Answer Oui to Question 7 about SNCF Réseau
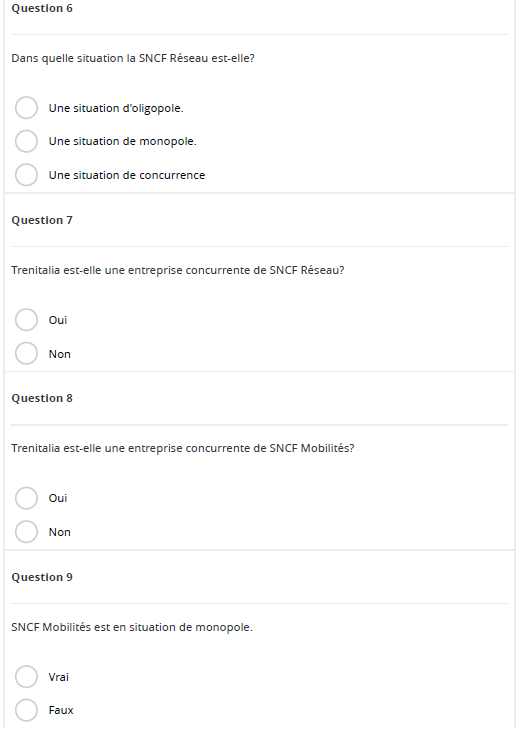The width and height of the screenshot is (520, 732). click(x=26, y=320)
